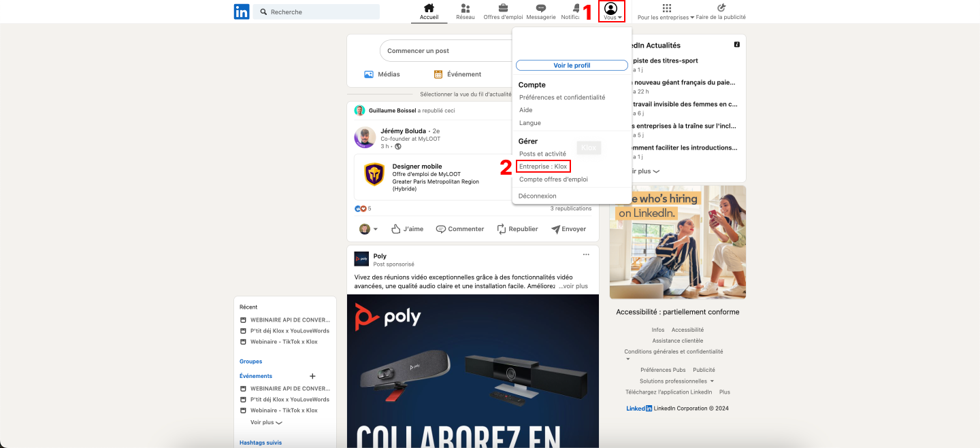Click the Médias photo icon

pyautogui.click(x=369, y=74)
